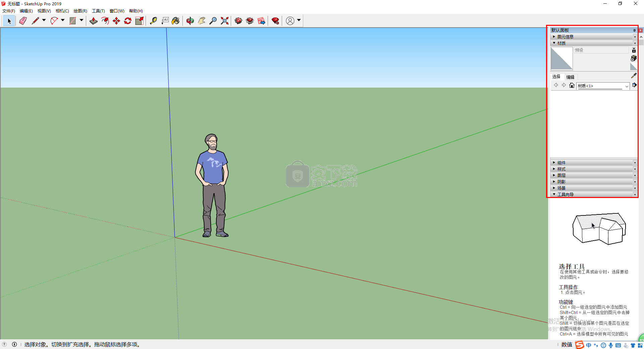Click the Create Material cube icon
The height and width of the screenshot is (349, 644).
pos(634,58)
